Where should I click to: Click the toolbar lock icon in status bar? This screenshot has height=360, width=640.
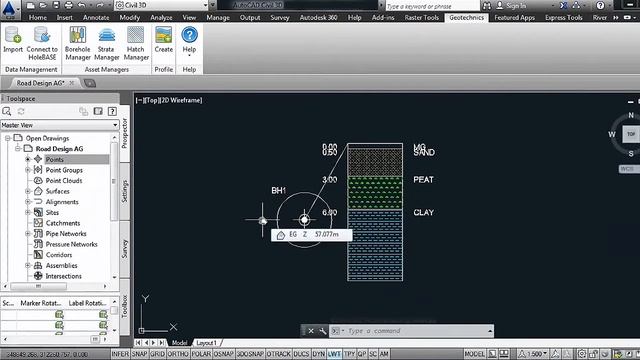click(593, 354)
